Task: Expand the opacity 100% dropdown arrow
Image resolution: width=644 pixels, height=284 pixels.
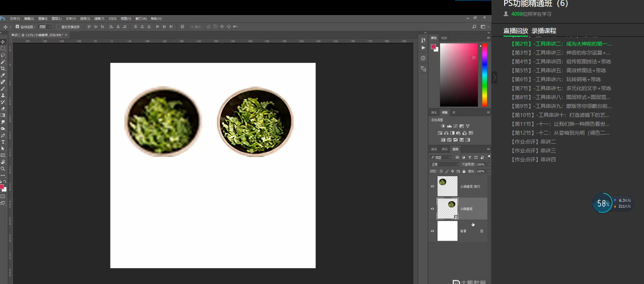Action: (x=488, y=164)
